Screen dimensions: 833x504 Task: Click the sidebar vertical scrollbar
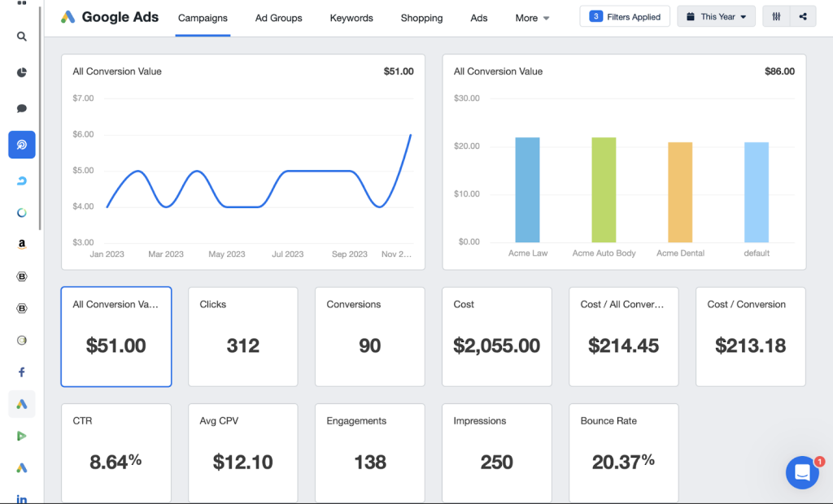pyautogui.click(x=41, y=117)
